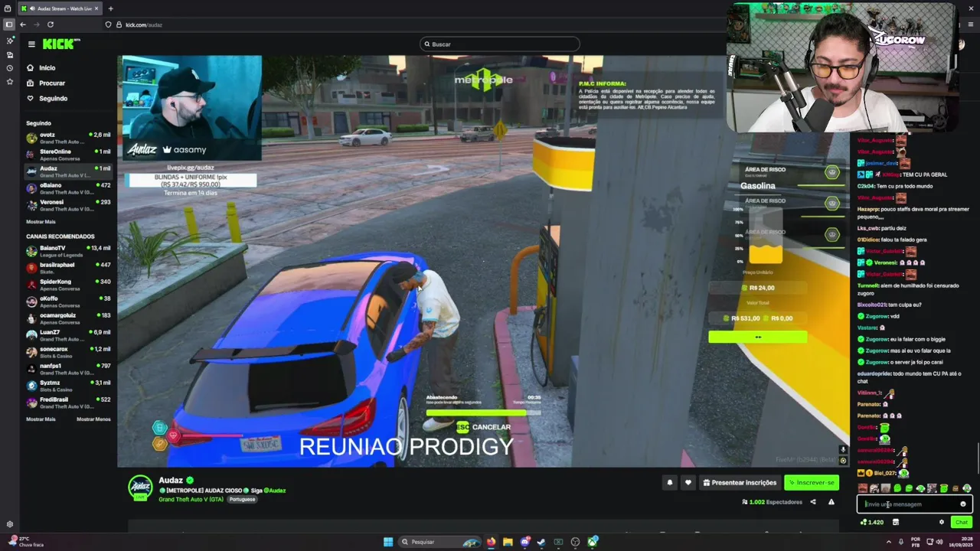Open OBS Studio from the taskbar
Image resolution: width=980 pixels, height=551 pixels.
click(575, 542)
